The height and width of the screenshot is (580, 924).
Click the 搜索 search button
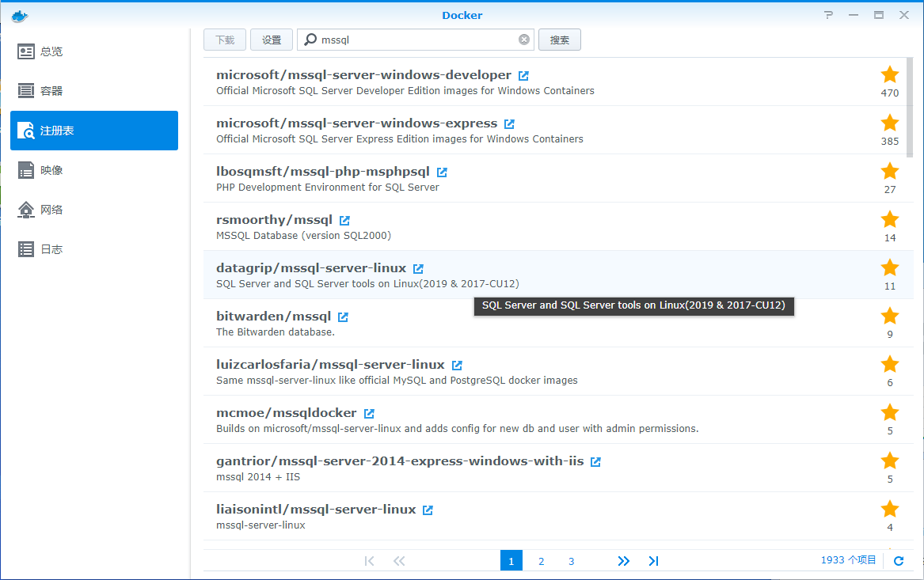(x=559, y=40)
